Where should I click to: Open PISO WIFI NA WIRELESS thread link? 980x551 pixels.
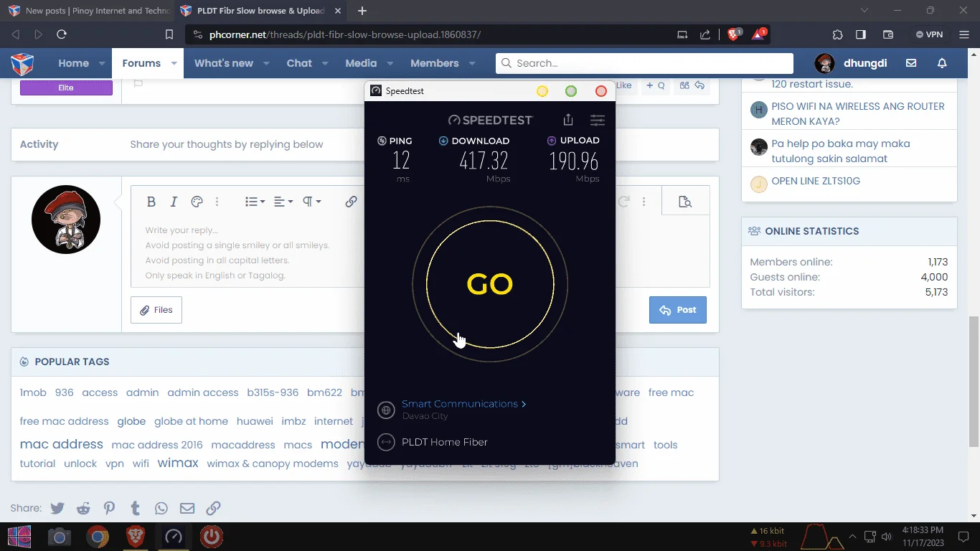point(858,113)
